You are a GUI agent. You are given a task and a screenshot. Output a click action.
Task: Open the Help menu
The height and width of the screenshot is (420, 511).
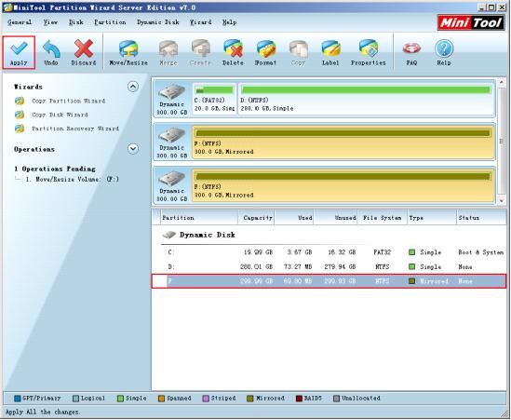point(229,22)
